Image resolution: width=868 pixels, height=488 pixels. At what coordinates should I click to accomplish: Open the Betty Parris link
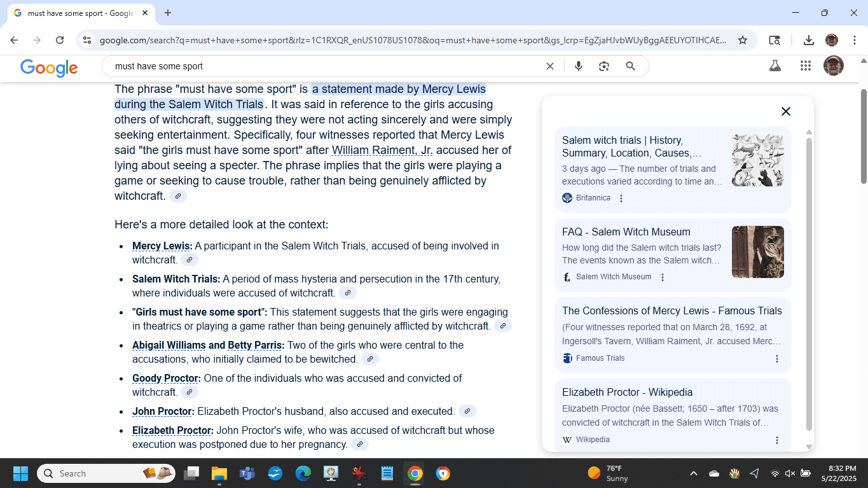pyautogui.click(x=255, y=345)
